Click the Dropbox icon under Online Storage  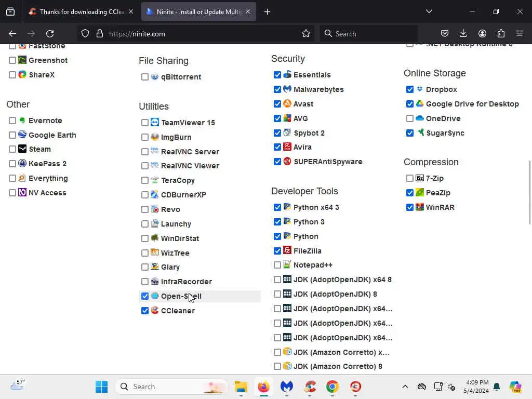(420, 89)
